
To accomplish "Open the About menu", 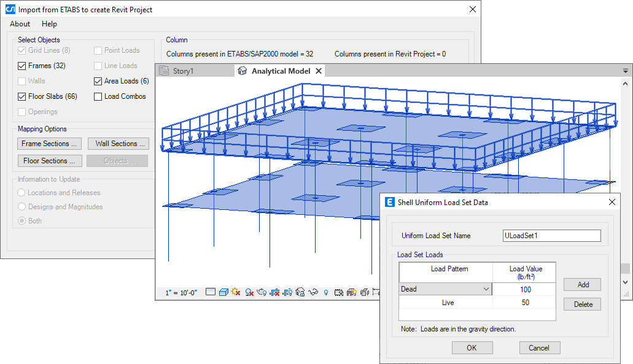I will coord(20,24).
